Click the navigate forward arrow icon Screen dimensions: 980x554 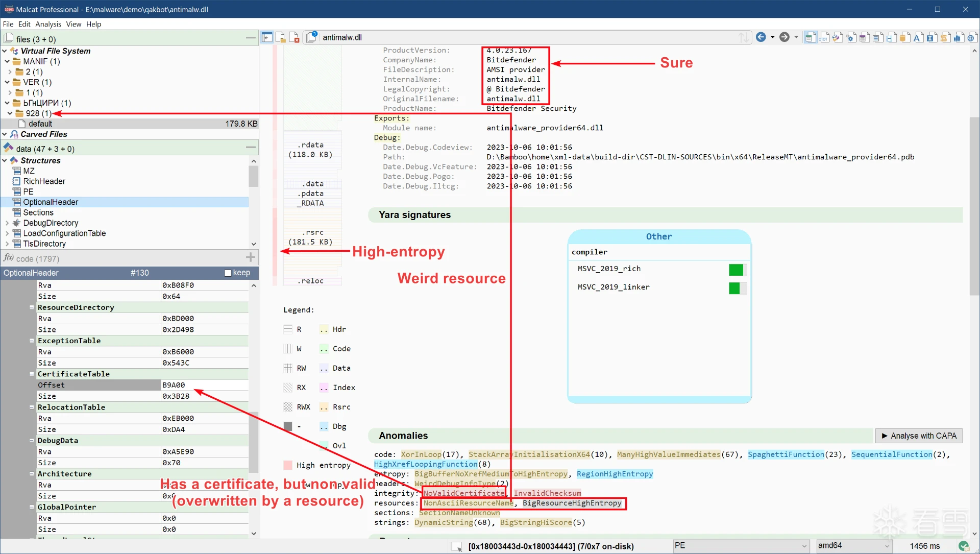coord(785,37)
